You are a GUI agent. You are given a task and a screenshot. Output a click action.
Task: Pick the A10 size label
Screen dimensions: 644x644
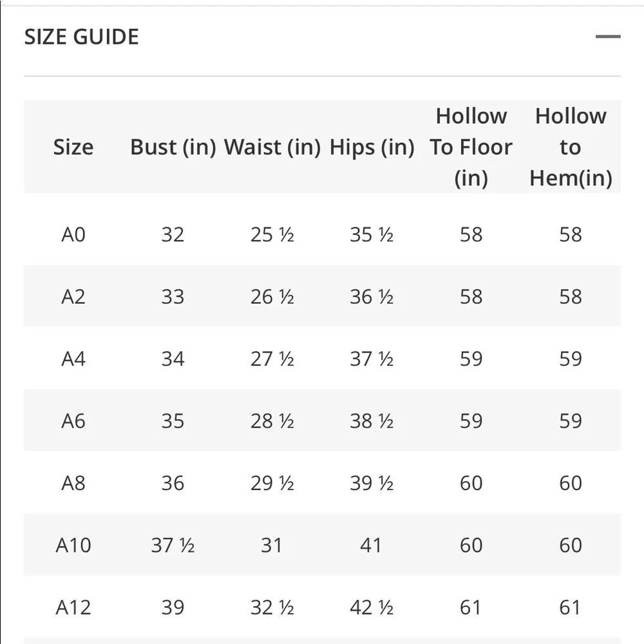click(73, 545)
